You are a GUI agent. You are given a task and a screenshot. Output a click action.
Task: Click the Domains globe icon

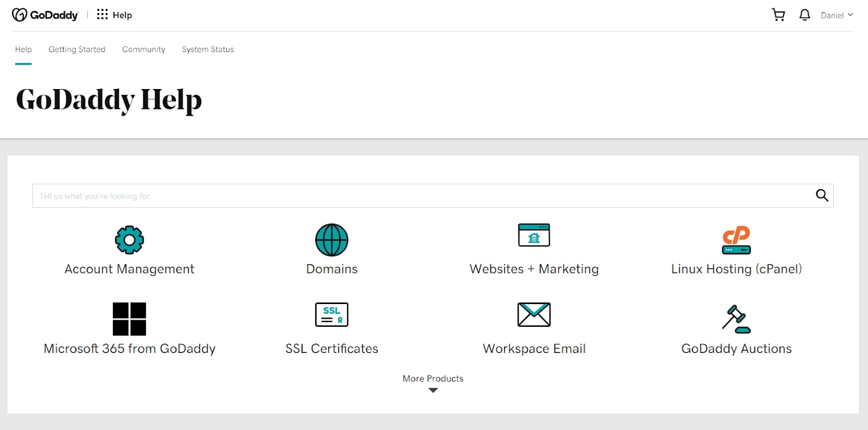(x=332, y=239)
